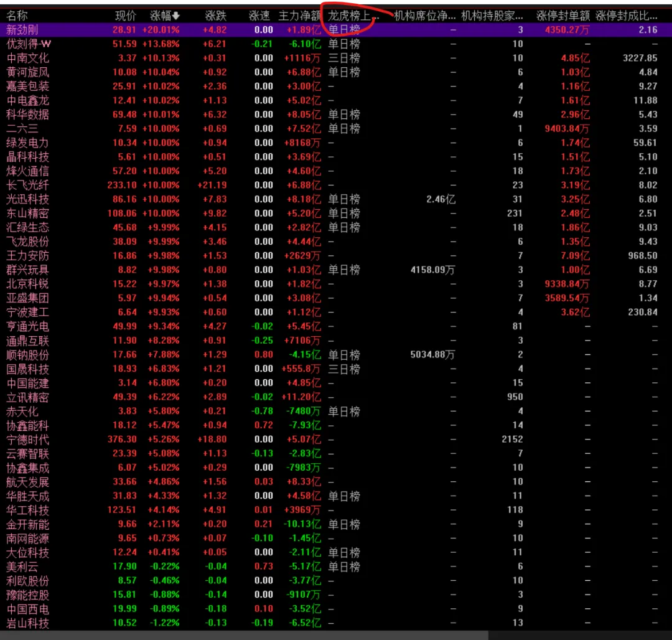Click the 3227.85 ratio in 中南文化 row
672x640 pixels.
pyautogui.click(x=640, y=59)
